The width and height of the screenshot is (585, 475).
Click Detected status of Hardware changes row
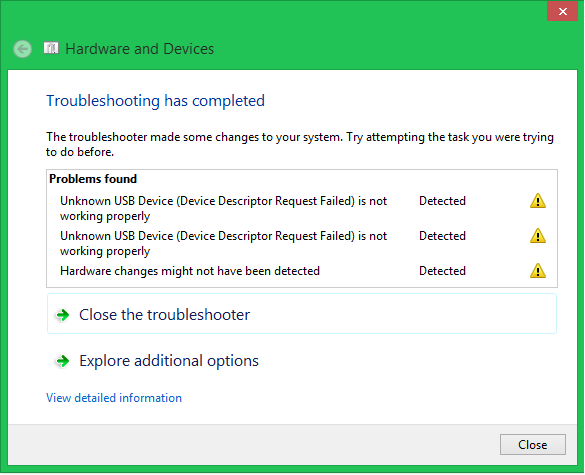[x=442, y=271]
